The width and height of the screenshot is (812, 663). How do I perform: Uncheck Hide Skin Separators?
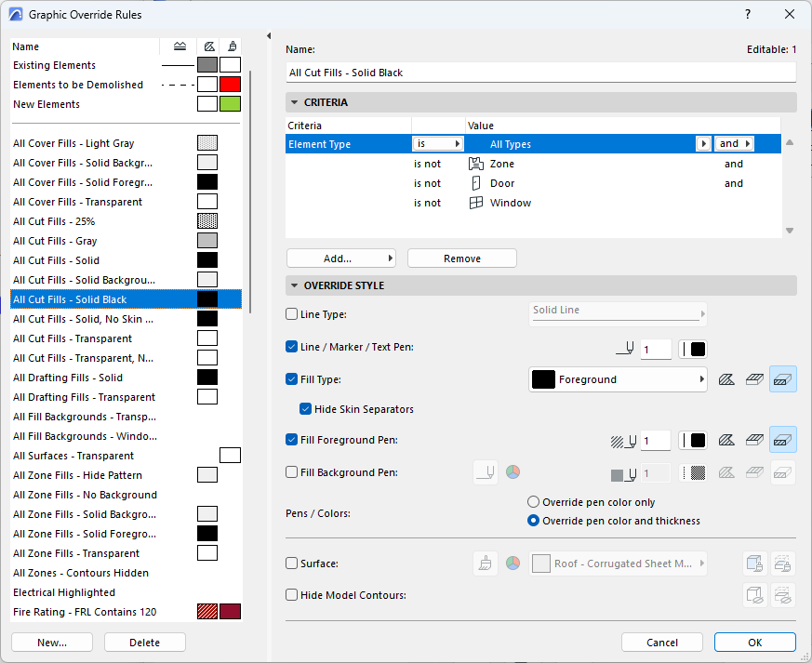pos(305,409)
